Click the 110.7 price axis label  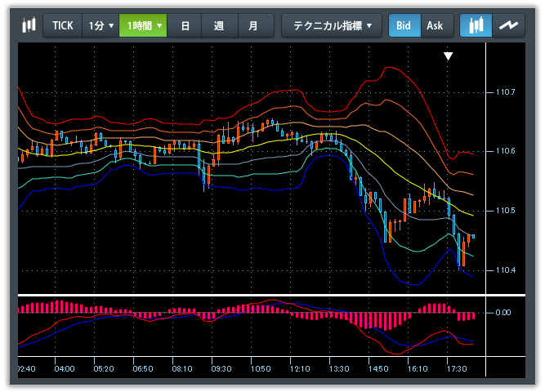coord(506,92)
